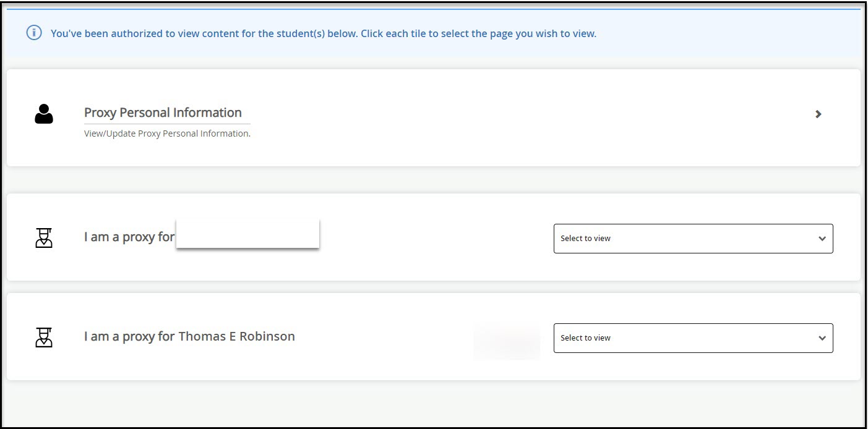Click the graduate icon beside Thomas E Robinson

[44, 338]
